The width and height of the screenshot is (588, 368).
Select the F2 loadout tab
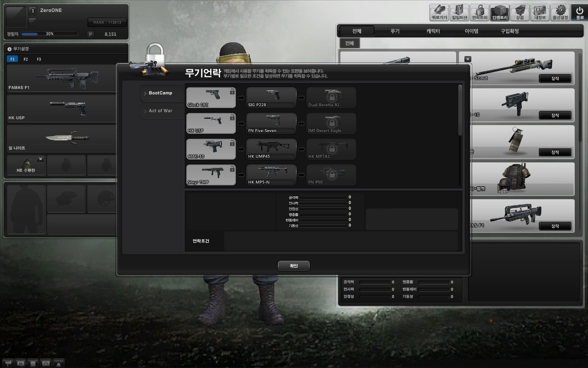26,59
